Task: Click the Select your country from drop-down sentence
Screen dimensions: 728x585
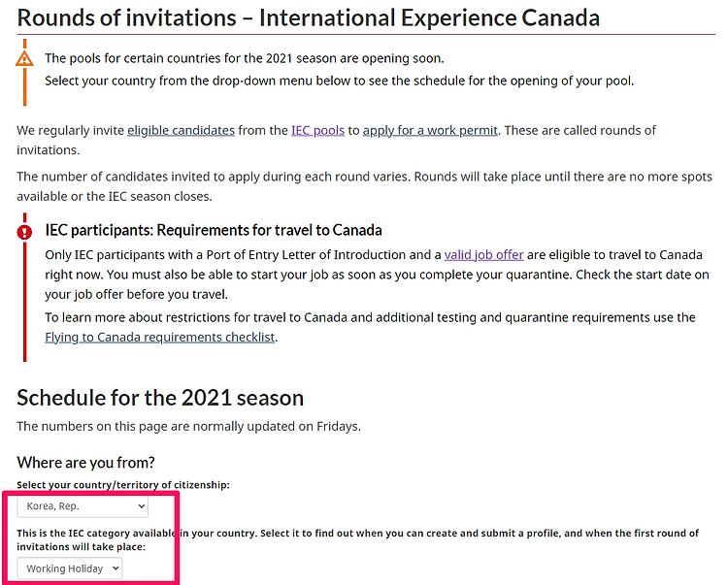Action: point(340,81)
